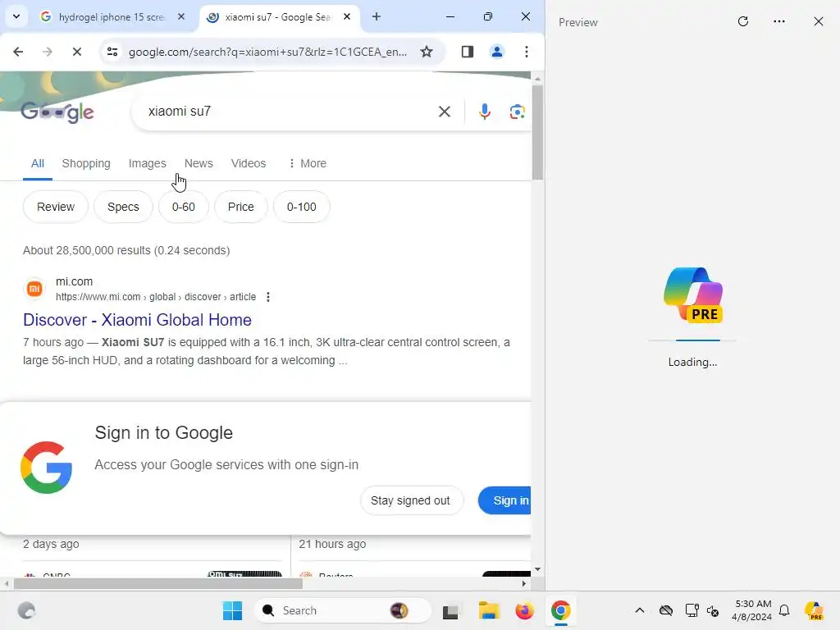Launch Firefox from taskbar
Viewport: 840px width, 630px height.
click(x=524, y=610)
